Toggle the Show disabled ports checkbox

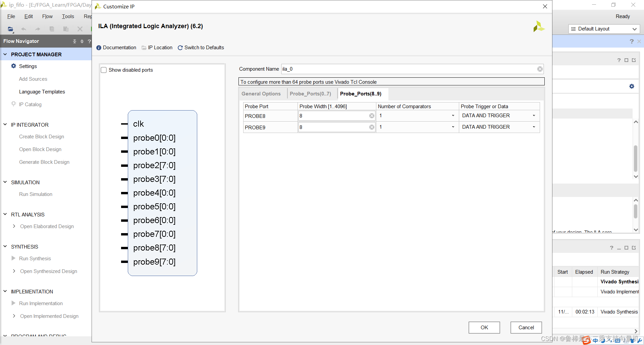coord(104,70)
